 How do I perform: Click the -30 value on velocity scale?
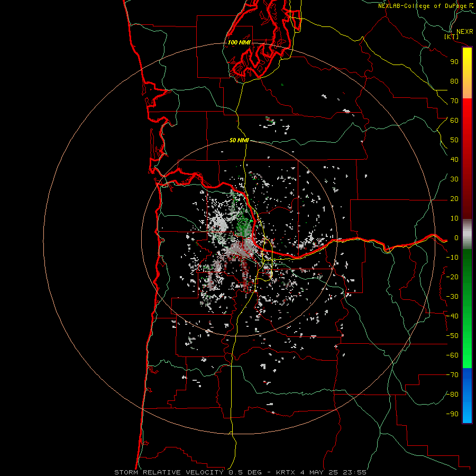[452, 297]
